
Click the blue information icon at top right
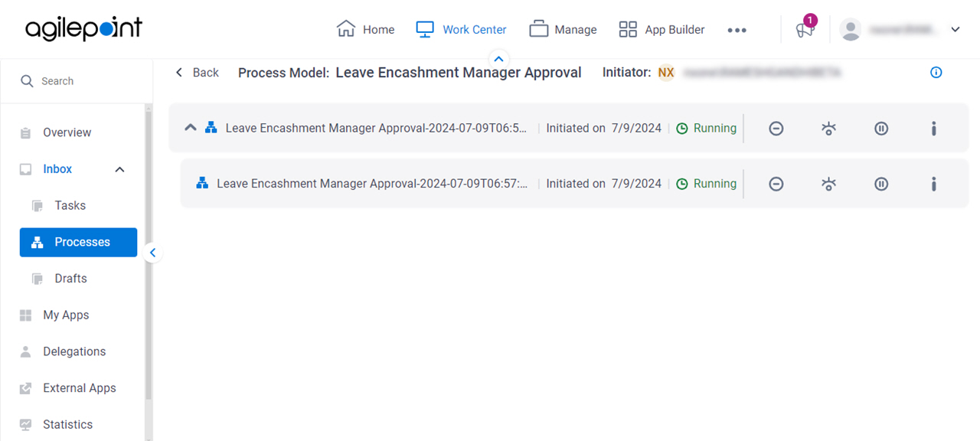click(x=936, y=73)
